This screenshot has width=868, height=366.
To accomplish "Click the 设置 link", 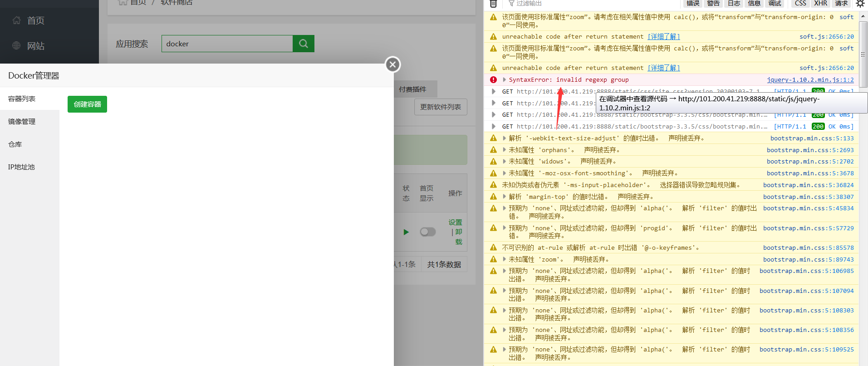I will 455,222.
